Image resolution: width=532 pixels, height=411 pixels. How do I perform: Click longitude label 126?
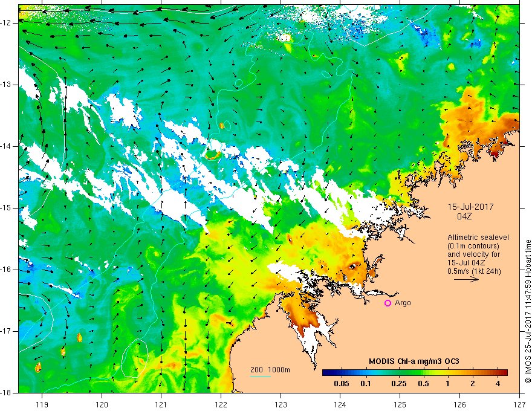click(x=459, y=404)
